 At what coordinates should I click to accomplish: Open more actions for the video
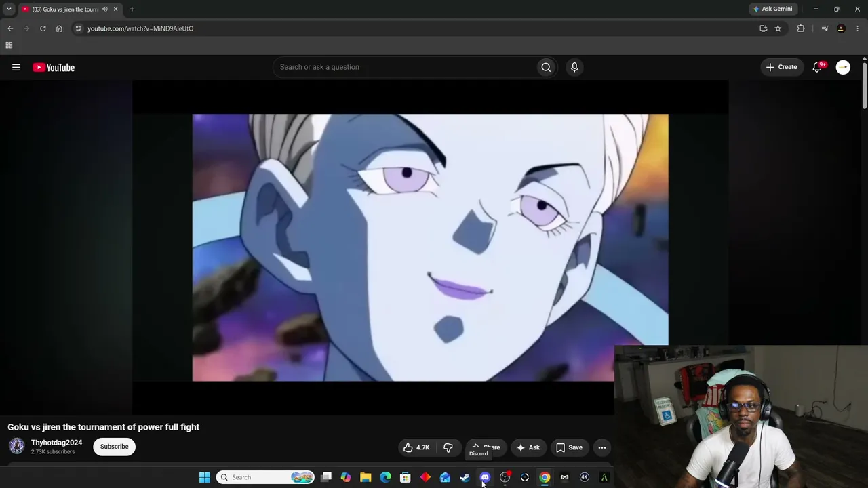pos(601,447)
